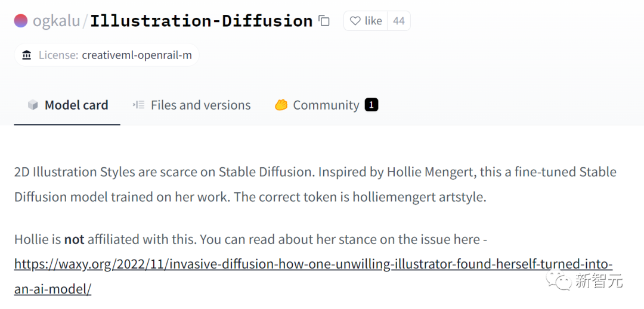
Task: Click the heart like icon
Action: click(x=355, y=21)
